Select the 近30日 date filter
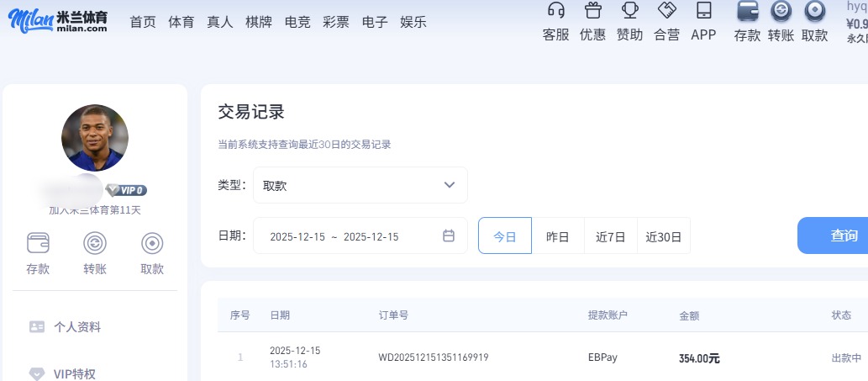Screen dimensions: 868x381 [664, 235]
